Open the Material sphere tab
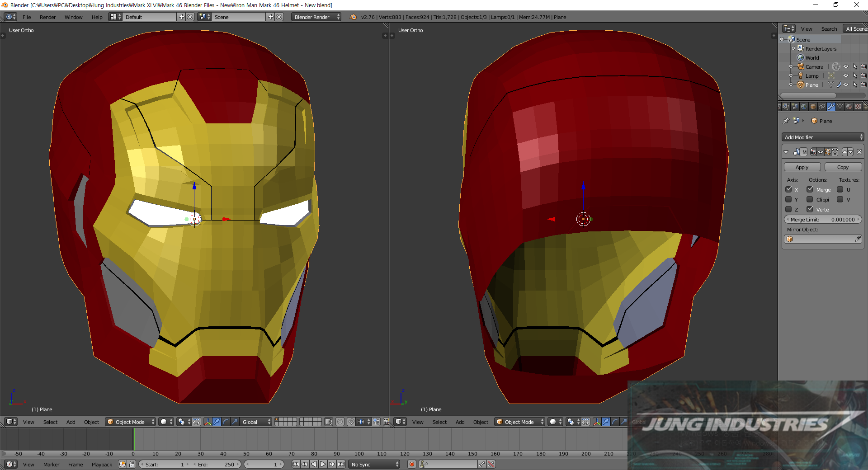868x470 pixels. [849, 107]
